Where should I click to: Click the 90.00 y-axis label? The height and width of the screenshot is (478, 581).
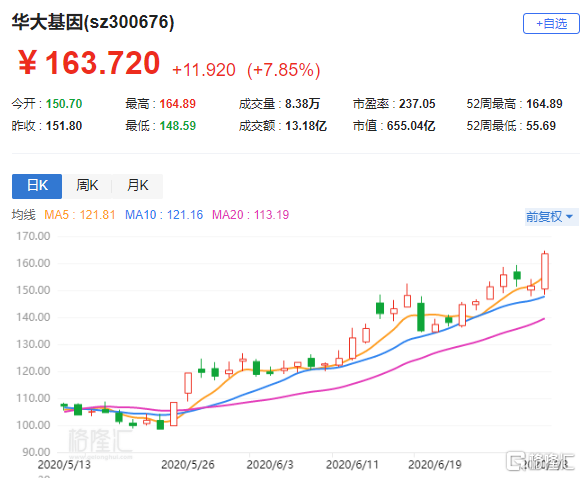[36, 452]
